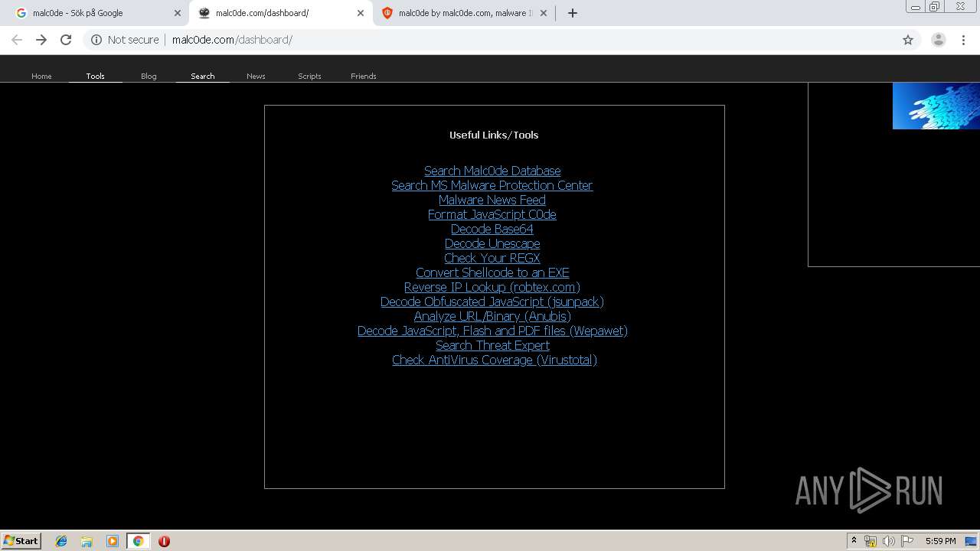
Task: Click the blue puzzle image thumbnail
Action: coord(936,106)
